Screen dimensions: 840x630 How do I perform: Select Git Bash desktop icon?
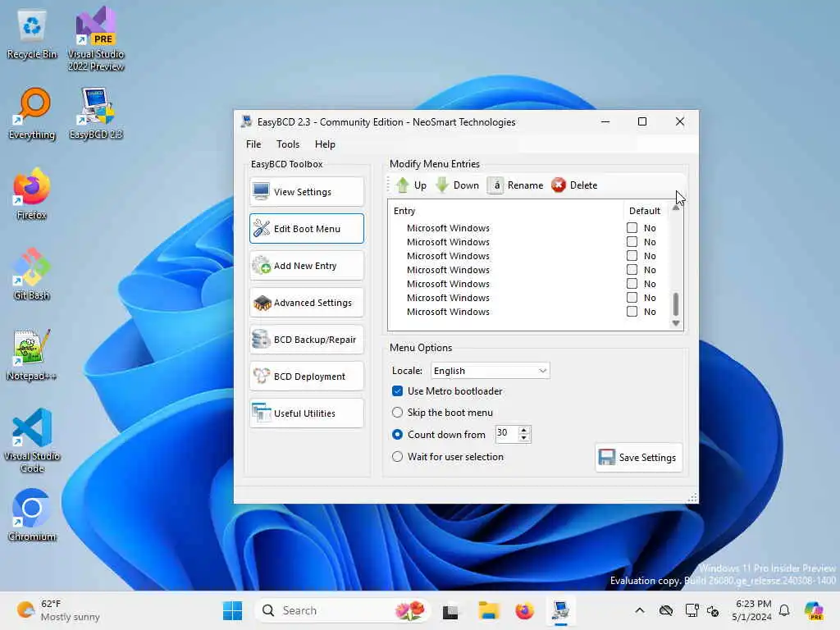pos(32,274)
